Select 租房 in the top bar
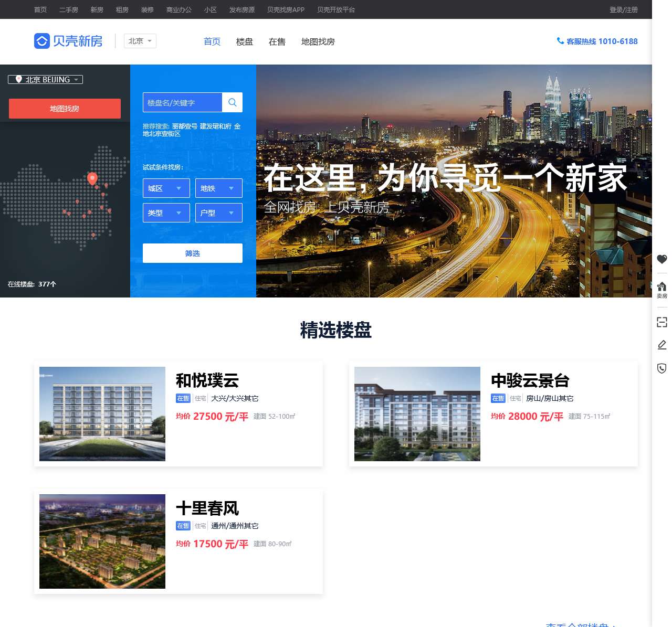672x627 pixels. coord(122,9)
